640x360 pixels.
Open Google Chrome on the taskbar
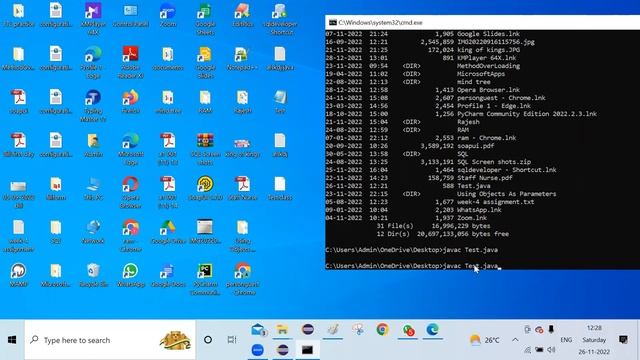(382, 330)
